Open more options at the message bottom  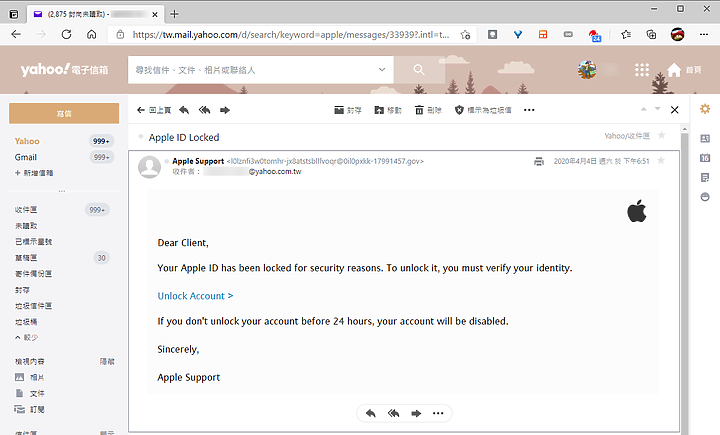pyautogui.click(x=438, y=413)
